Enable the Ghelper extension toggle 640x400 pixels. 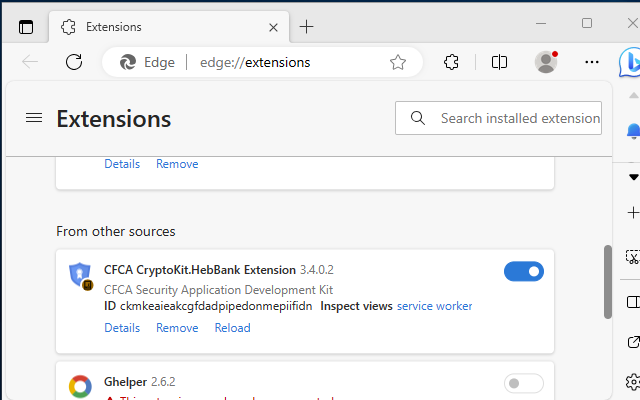point(523,383)
